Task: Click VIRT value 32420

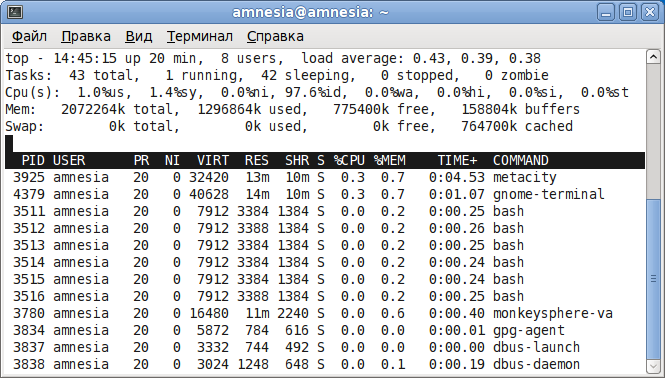Action: point(209,177)
